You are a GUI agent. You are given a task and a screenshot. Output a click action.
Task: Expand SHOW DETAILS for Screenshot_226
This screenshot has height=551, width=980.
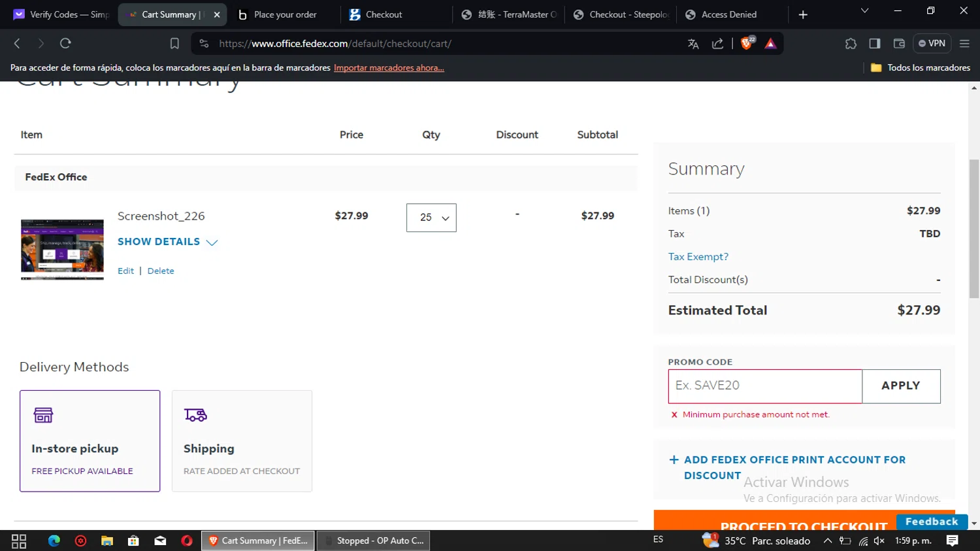pos(167,242)
